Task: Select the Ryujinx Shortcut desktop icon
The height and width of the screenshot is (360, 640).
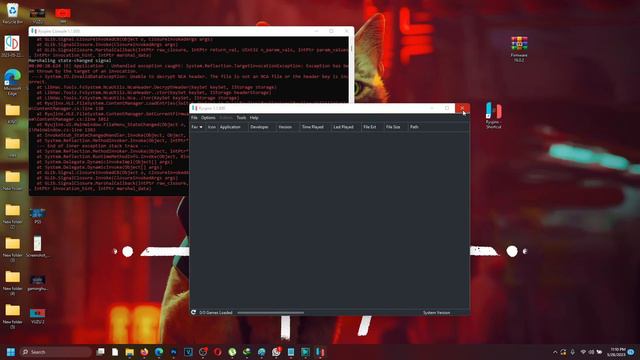Action: click(x=493, y=116)
